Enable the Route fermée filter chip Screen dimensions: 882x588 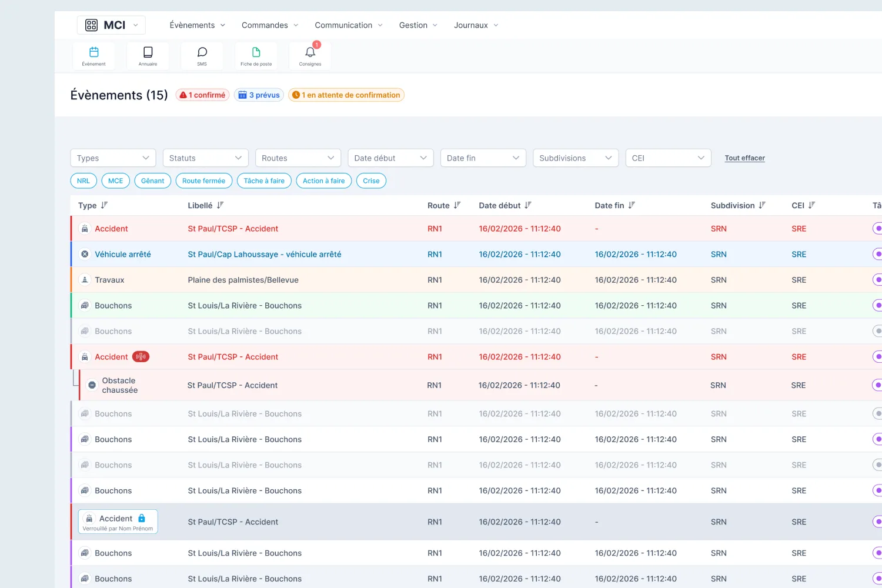[x=204, y=181]
